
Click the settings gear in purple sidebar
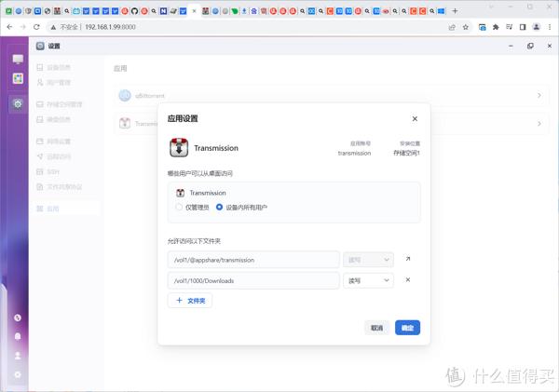tap(18, 103)
